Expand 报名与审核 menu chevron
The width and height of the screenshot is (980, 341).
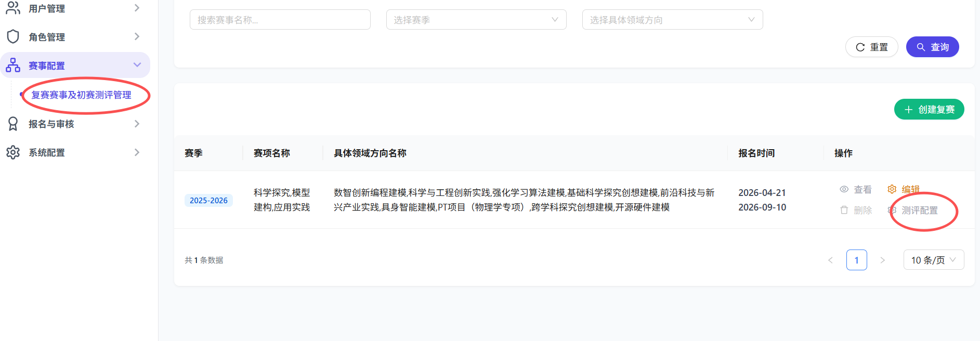(x=137, y=124)
